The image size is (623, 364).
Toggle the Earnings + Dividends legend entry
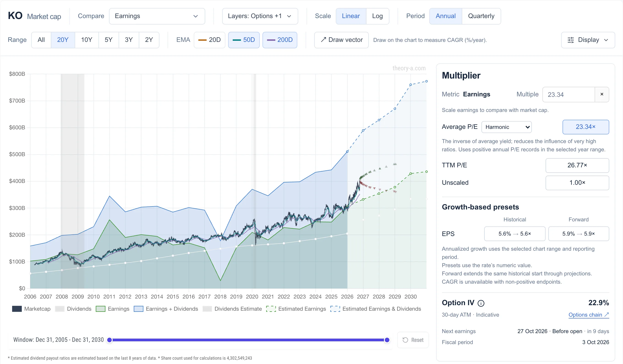pos(166,309)
